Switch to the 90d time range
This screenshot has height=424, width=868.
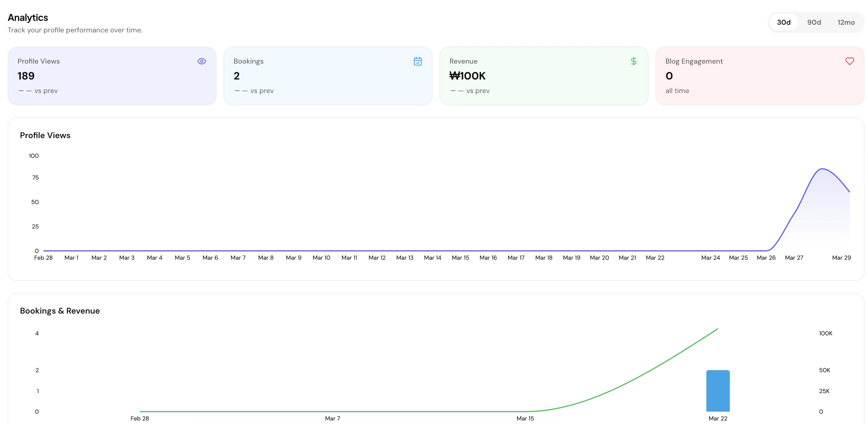[814, 22]
